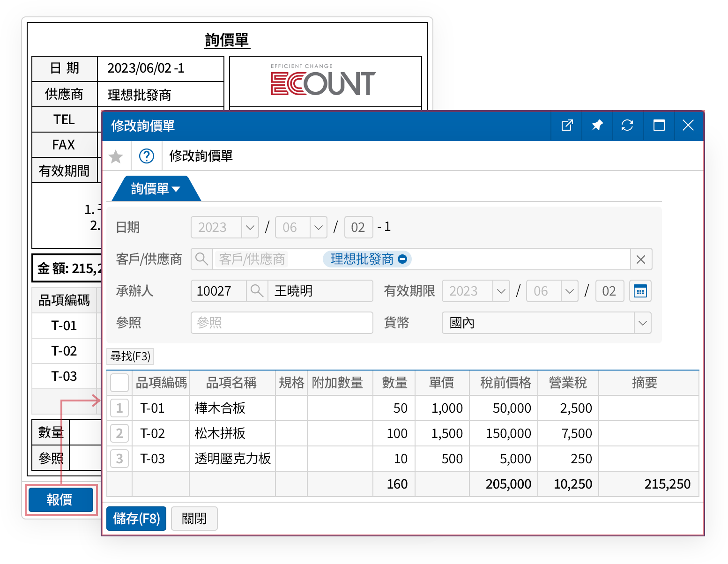Search 承辦人 using the magnifier icon
The image size is (728, 564).
257,291
